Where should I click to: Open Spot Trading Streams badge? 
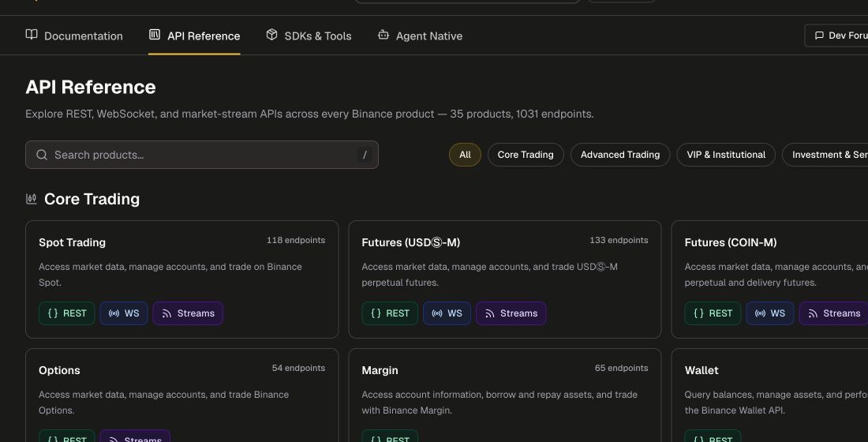(189, 313)
